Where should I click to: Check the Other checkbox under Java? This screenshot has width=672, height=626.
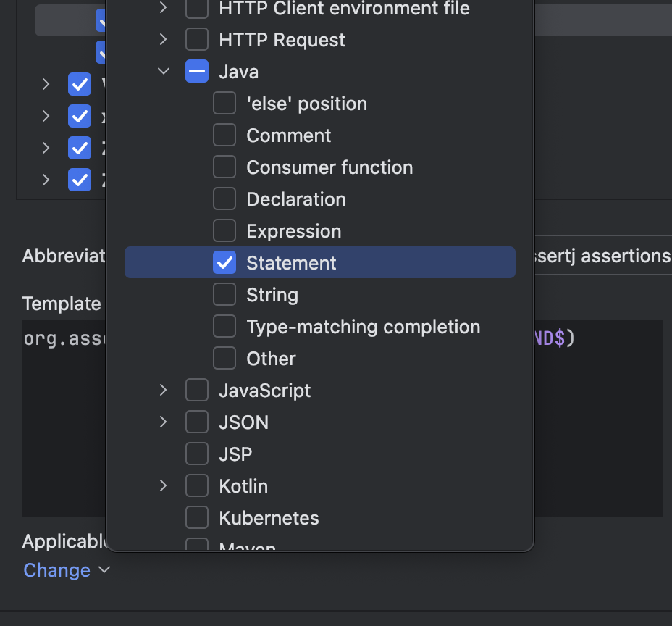[224, 359]
